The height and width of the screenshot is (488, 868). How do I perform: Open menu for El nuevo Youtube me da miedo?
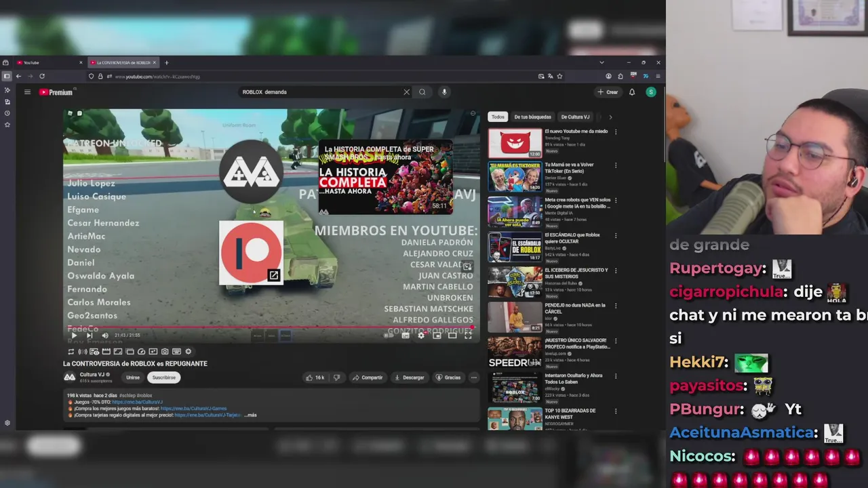[x=616, y=132]
